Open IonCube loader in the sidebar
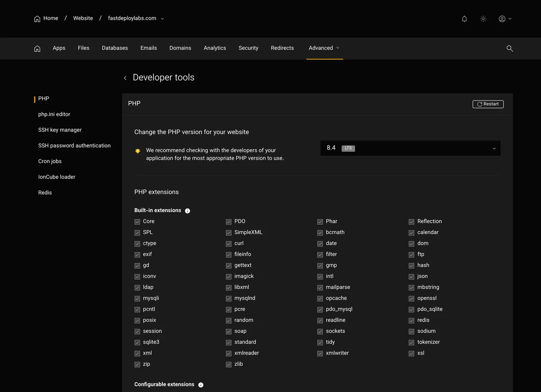 (x=57, y=177)
